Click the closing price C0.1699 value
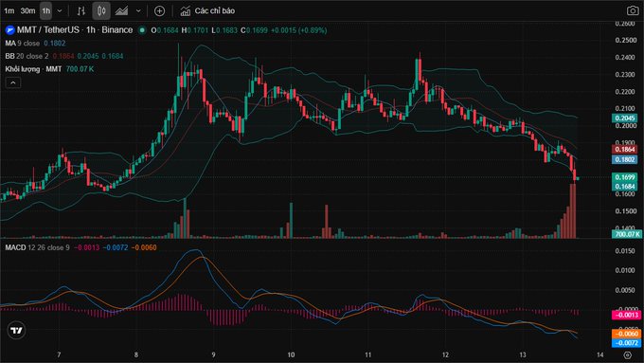This screenshot has height=363, width=644. point(254,30)
